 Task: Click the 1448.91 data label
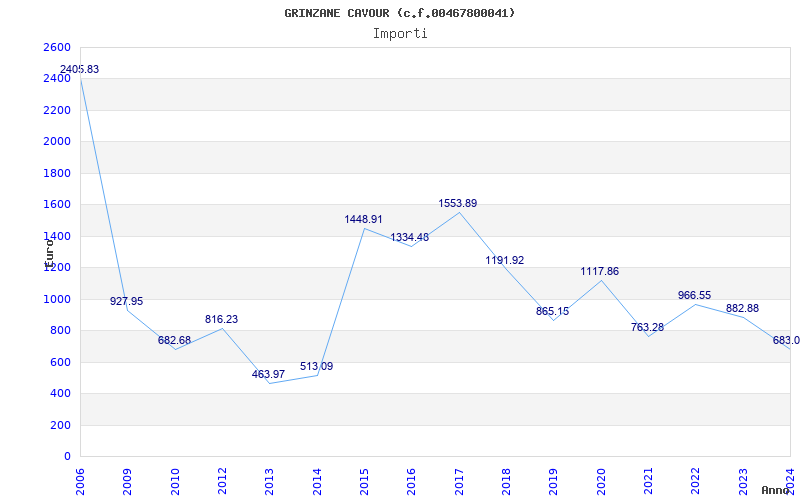point(363,219)
